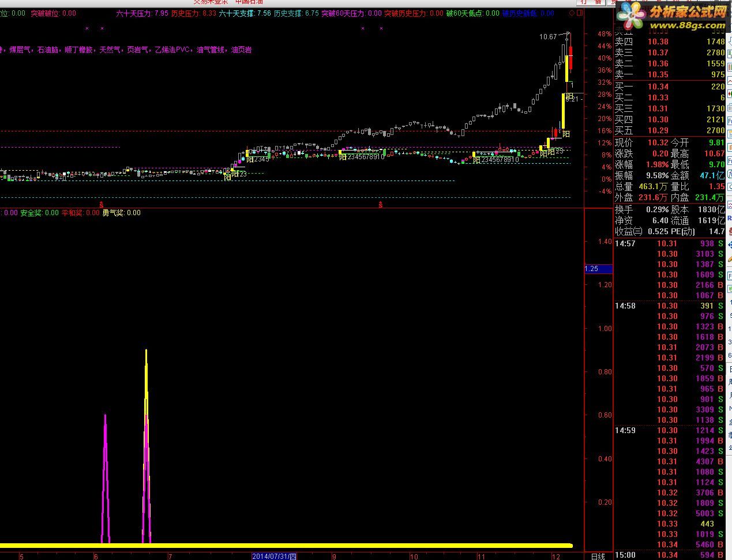
Task: Click the 14:59 time stamp in tick list
Action: [x=625, y=430]
